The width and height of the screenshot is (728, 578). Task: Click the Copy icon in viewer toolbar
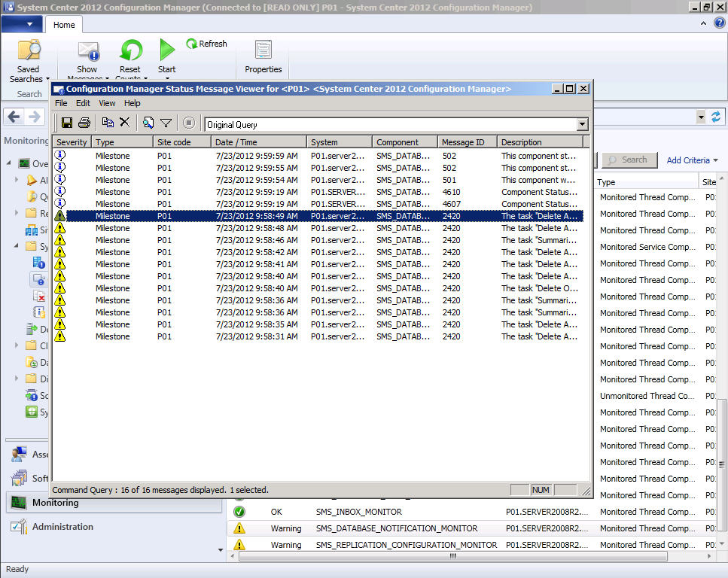[108, 123]
